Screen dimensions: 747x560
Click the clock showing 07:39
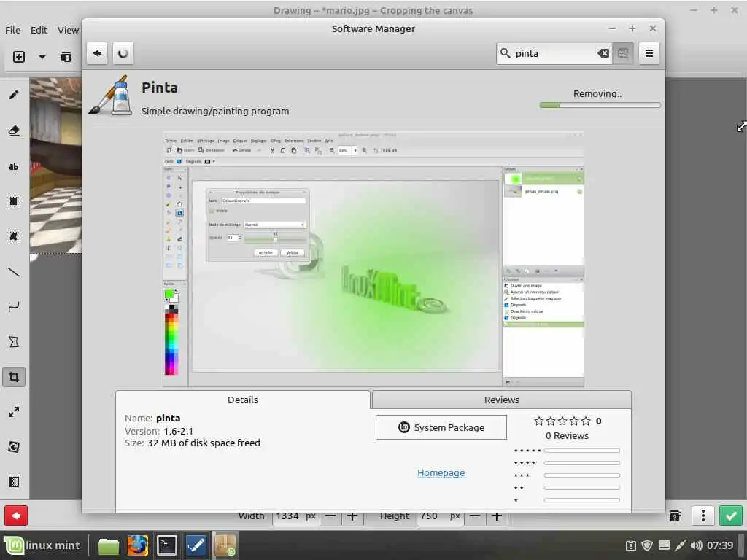[x=720, y=545]
